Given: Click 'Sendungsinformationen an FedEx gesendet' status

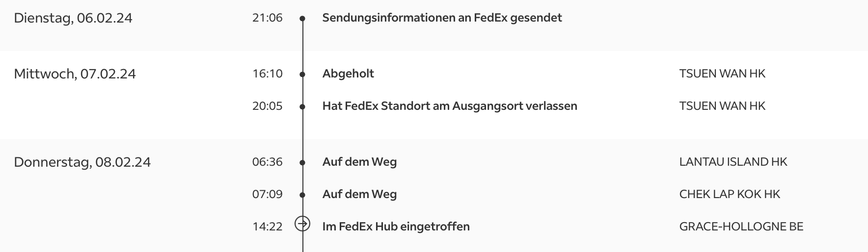Looking at the screenshot, I should click(x=442, y=18).
